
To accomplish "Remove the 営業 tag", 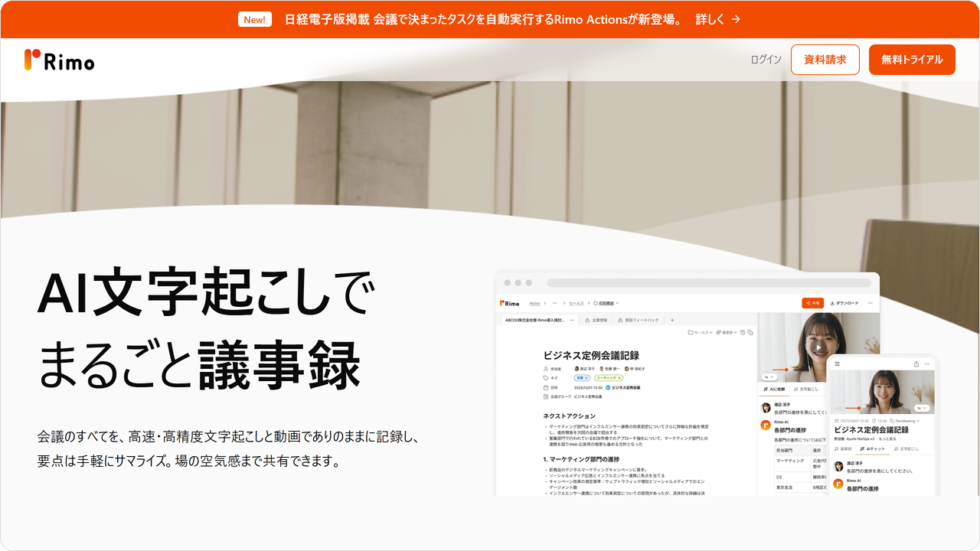I will (586, 378).
